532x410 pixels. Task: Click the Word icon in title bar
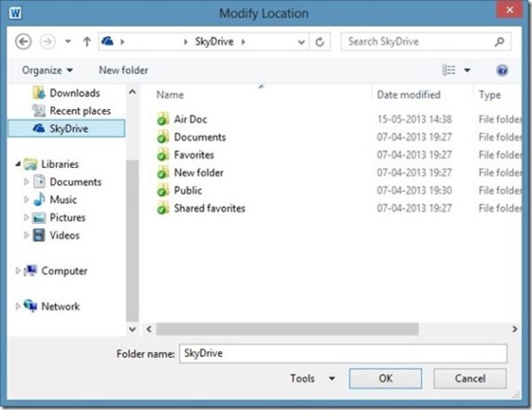pos(15,13)
